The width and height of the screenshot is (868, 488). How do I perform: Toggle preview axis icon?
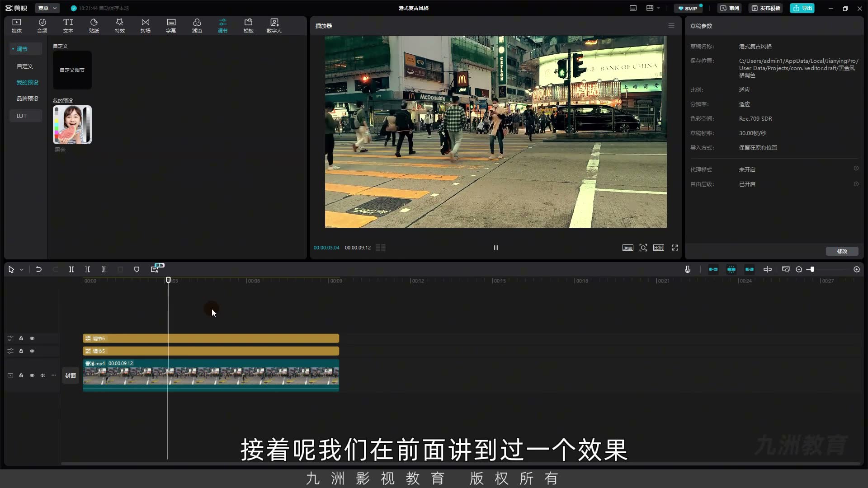point(767,269)
